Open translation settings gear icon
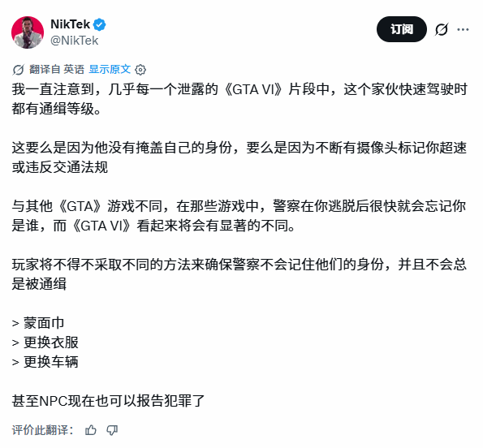Viewport: 483px width, 448px height. (x=140, y=70)
